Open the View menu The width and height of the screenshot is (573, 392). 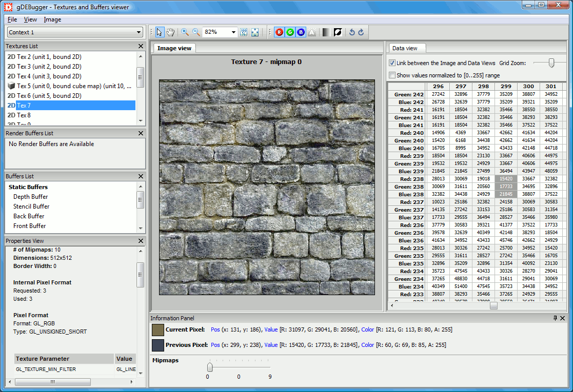click(30, 19)
